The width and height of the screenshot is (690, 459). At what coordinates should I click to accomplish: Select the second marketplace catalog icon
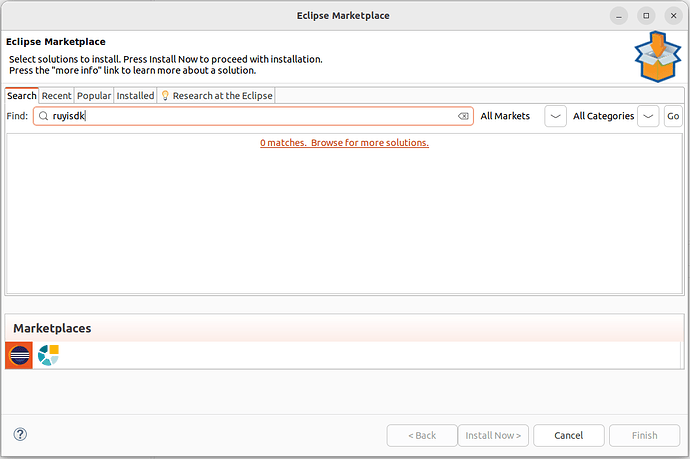point(48,355)
